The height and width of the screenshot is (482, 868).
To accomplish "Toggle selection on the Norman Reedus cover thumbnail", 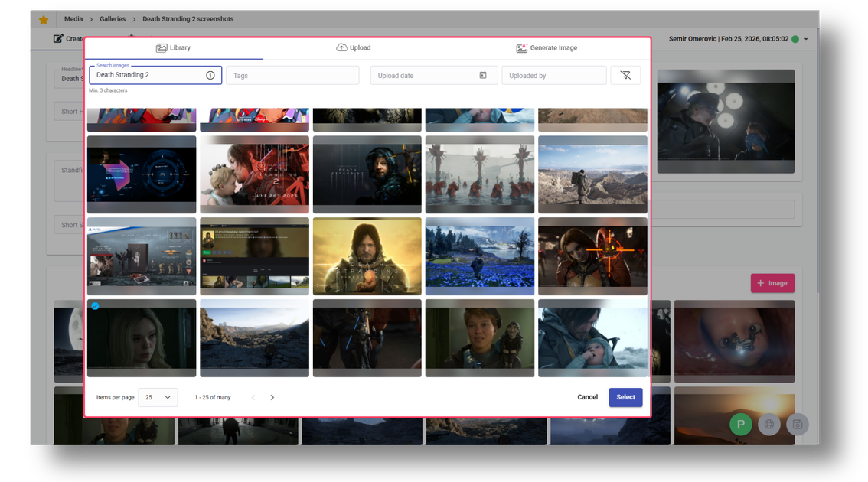I will (x=367, y=256).
